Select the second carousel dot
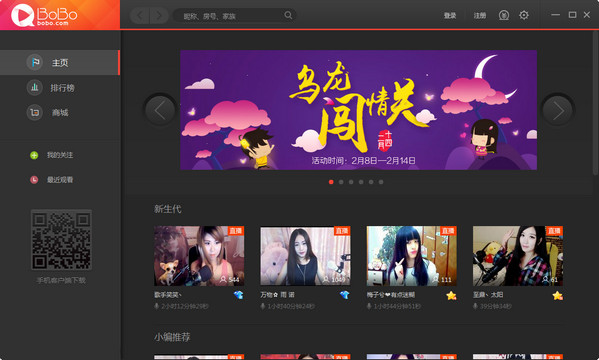Viewport: 599px width, 360px height. (341, 182)
